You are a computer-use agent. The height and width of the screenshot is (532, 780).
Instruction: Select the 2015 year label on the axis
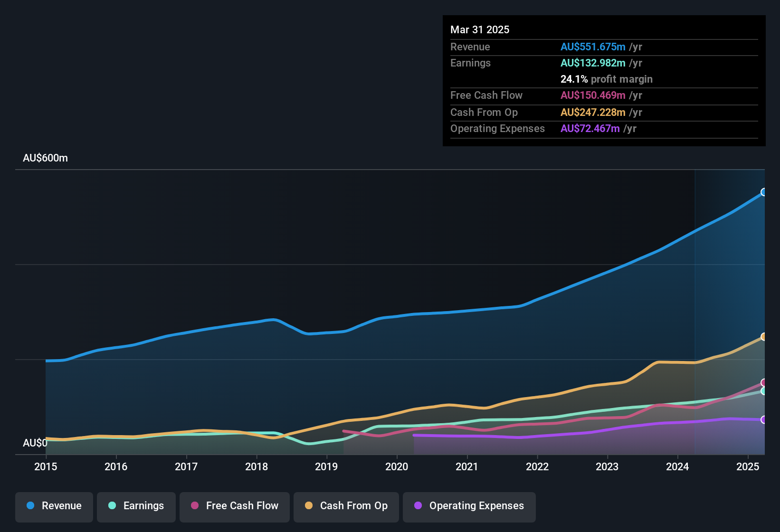46,467
